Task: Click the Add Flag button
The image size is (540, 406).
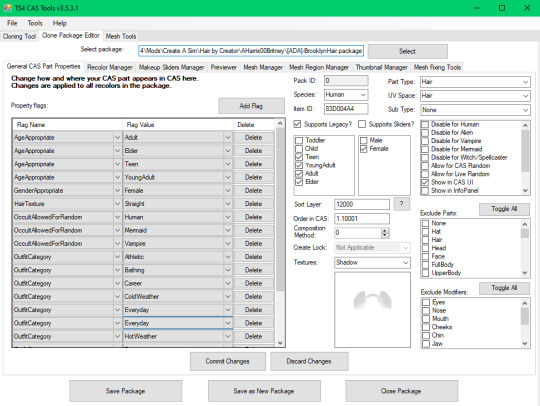Action: click(251, 106)
